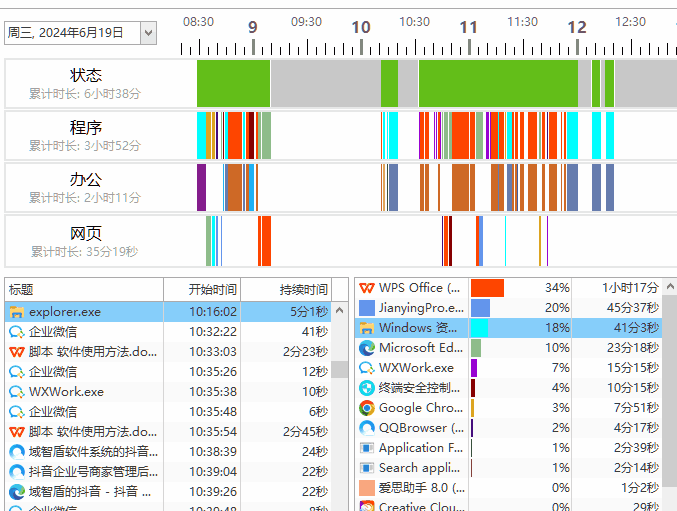
Task: Click the JianyingPro blue usage bar
Action: [481, 308]
